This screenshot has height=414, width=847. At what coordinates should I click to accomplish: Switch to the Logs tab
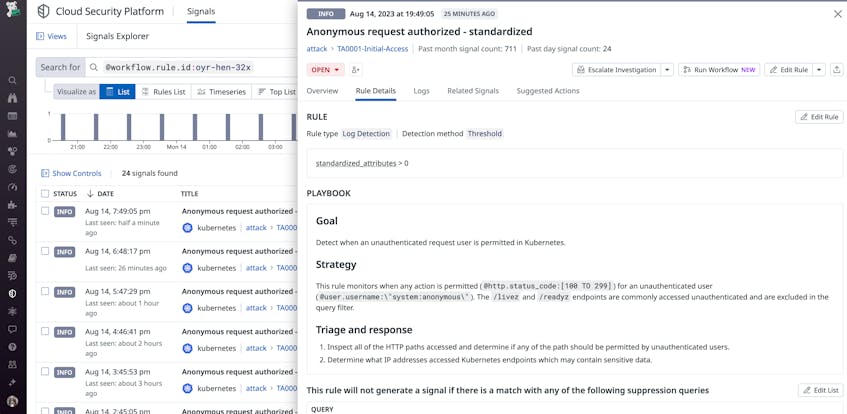pos(421,91)
